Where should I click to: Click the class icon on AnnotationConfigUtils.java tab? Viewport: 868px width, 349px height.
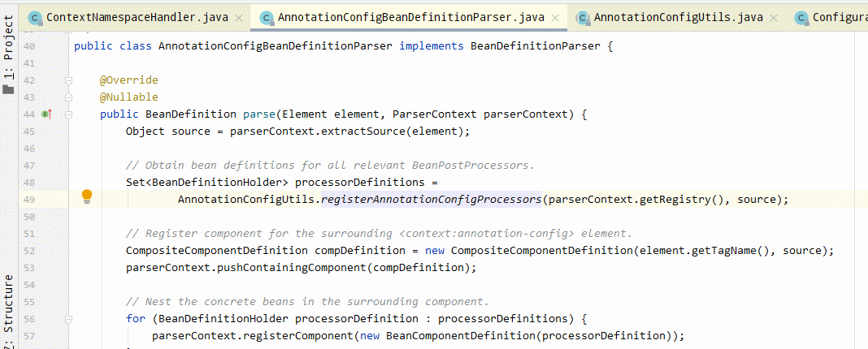(582, 18)
